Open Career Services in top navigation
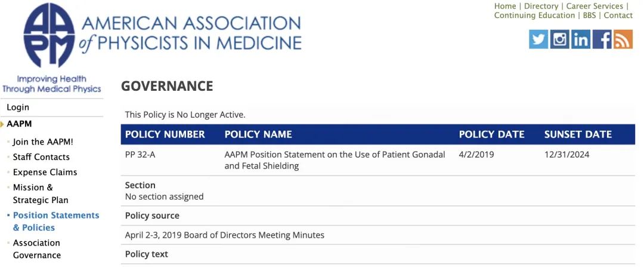644x267 pixels. (595, 6)
